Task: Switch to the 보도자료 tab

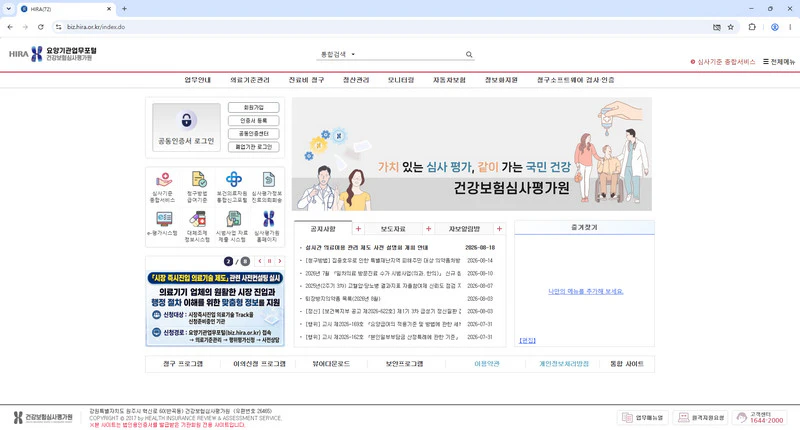Action: tap(393, 229)
